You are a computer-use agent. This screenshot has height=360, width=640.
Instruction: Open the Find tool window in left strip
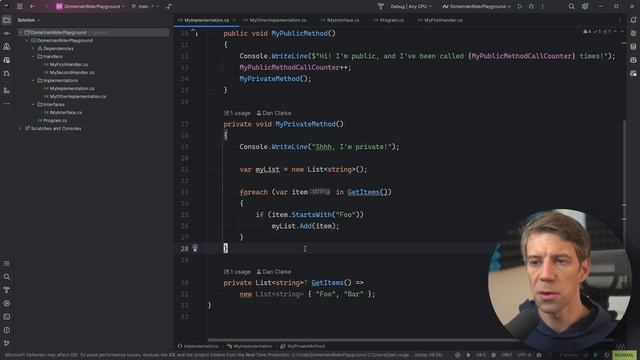(7, 277)
